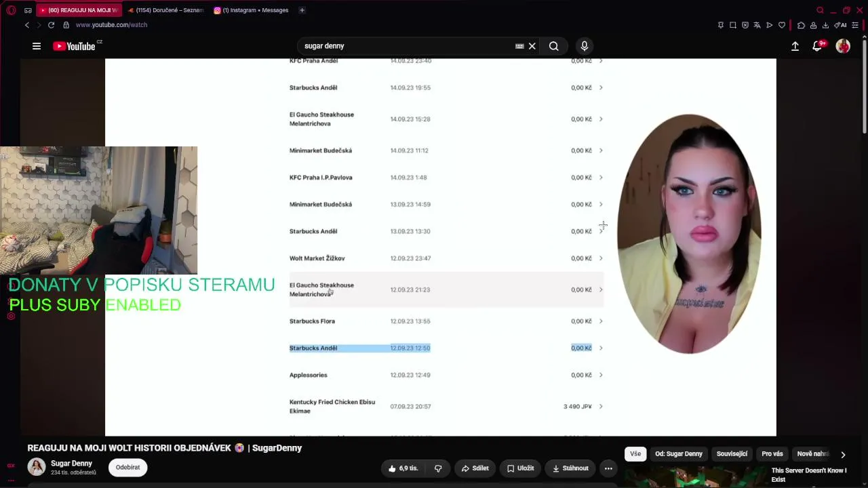The image size is (868, 488).
Task: Select the Pro vás filter chip
Action: 772,453
